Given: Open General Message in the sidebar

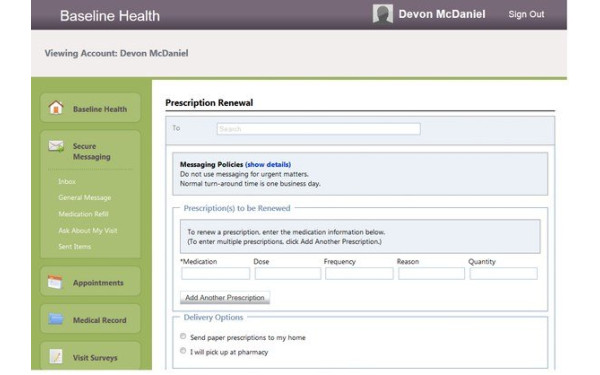Looking at the screenshot, I should (85, 197).
